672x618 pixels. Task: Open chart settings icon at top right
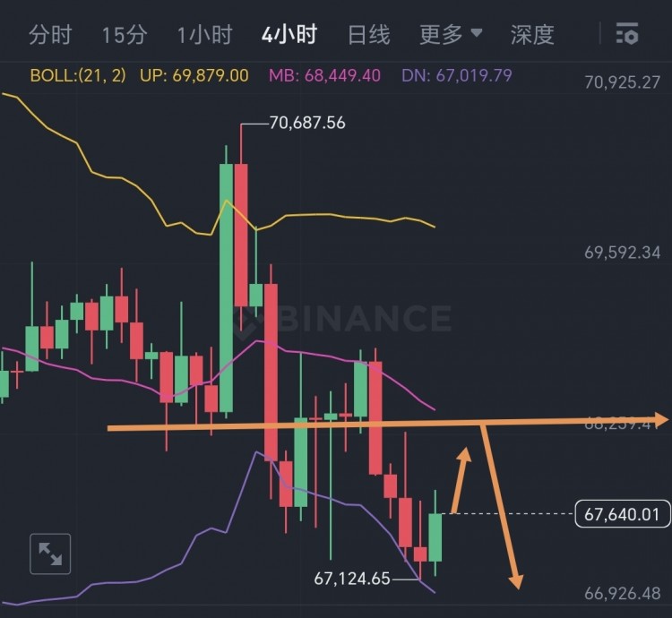627,36
